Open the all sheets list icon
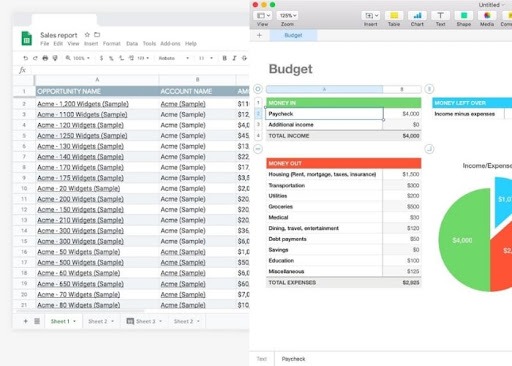 pyautogui.click(x=37, y=321)
